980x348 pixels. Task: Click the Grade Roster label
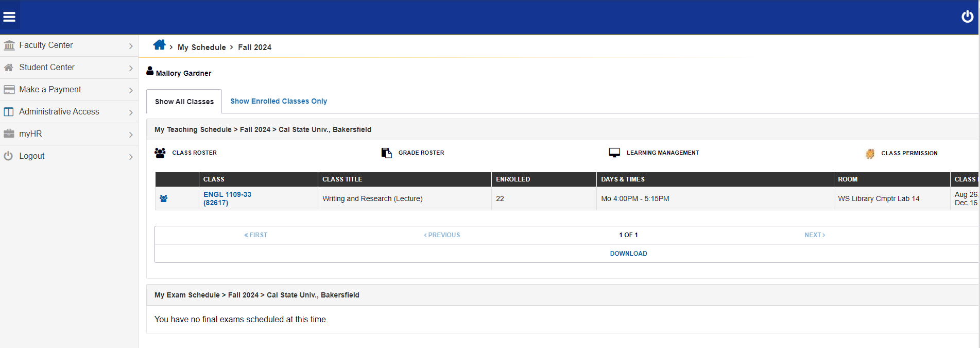(421, 153)
